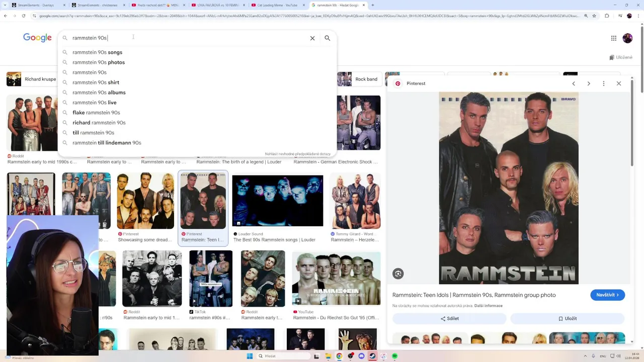Open TikTok 'rammstein #90s' thumbnail
This screenshot has width=644, height=362.
pos(211,279)
